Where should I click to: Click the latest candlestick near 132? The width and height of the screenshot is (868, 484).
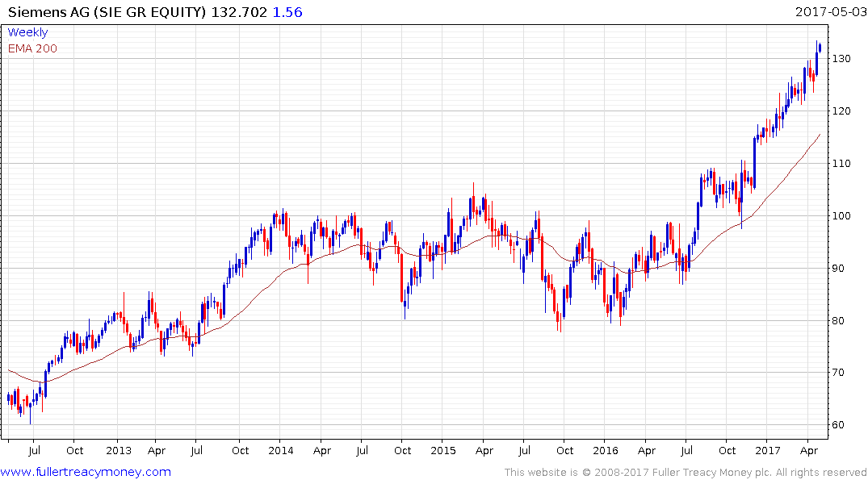820,48
